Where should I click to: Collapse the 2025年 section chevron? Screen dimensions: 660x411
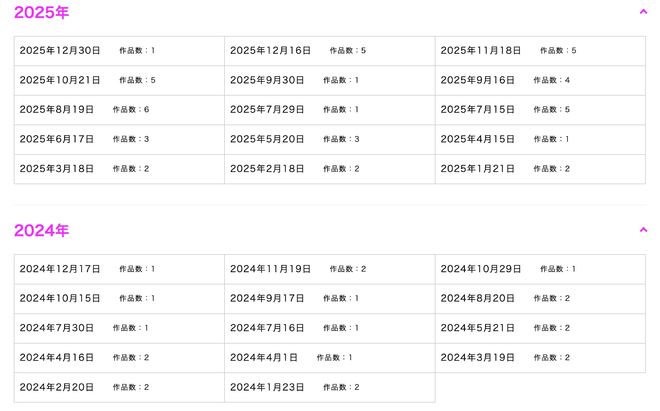(643, 12)
